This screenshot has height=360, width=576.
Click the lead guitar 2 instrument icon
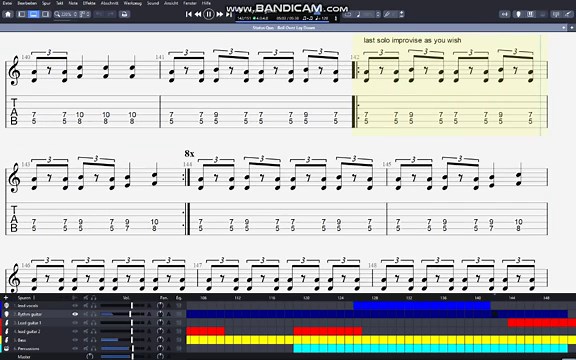[7, 332]
